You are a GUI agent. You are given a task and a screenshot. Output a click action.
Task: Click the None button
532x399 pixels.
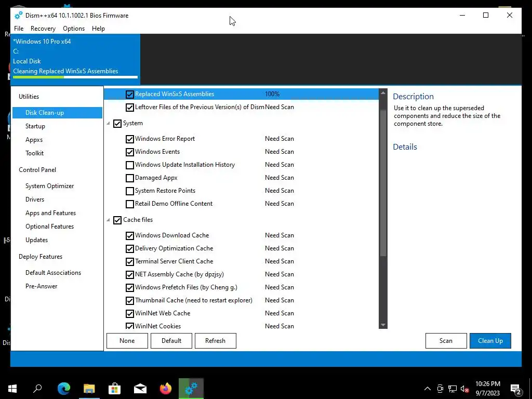(x=127, y=341)
